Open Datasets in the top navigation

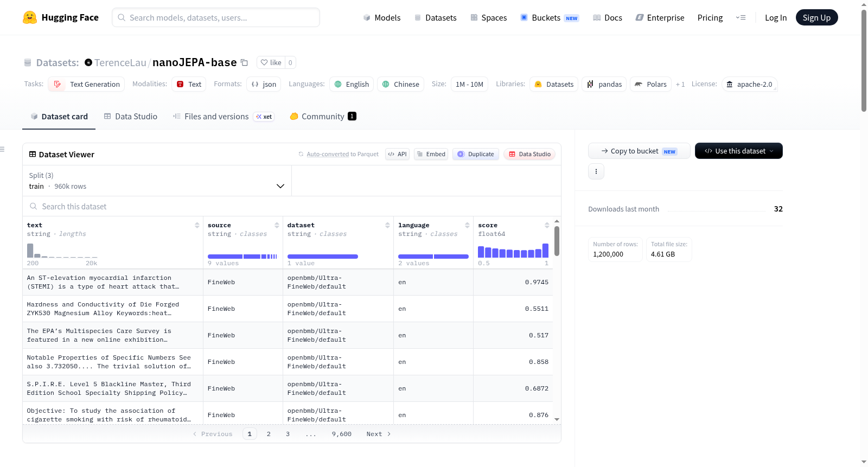tap(436, 17)
